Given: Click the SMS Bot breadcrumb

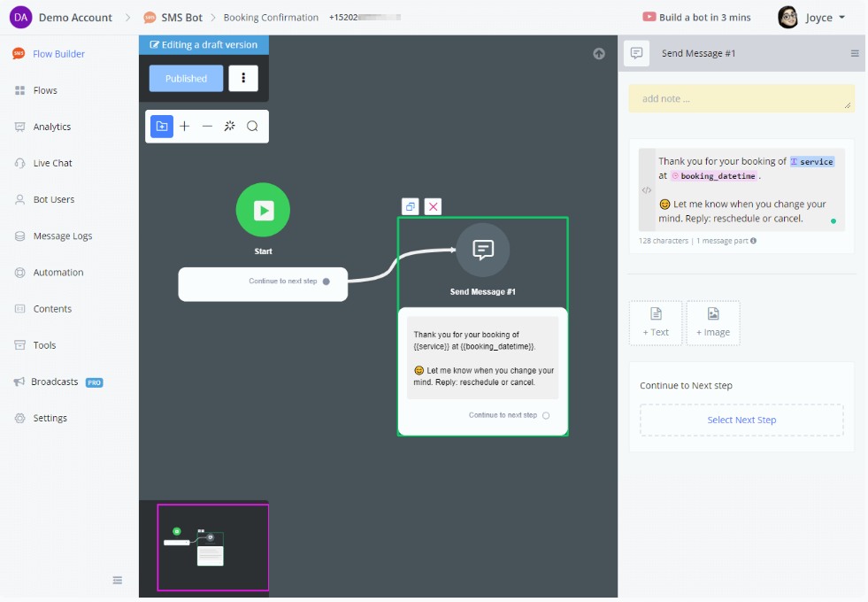Looking at the screenshot, I should click(x=181, y=18).
